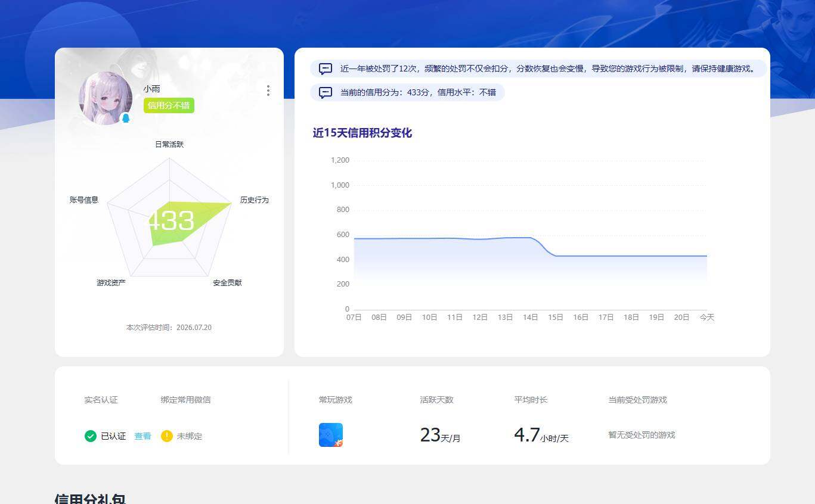Image resolution: width=815 pixels, height=504 pixels.
Task: Click the chat bubble icon beside credit score message
Action: coord(326,92)
